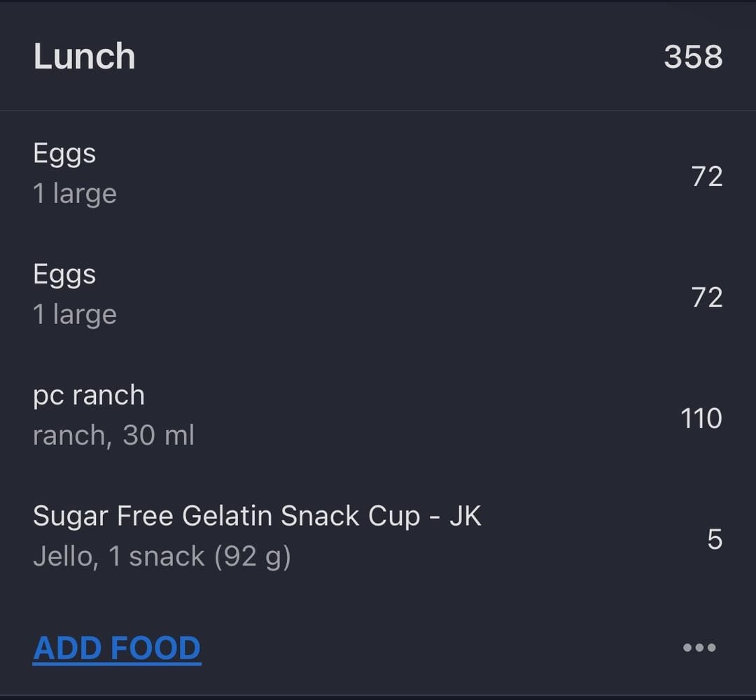
Task: Tap the 'ranch, 30 ml' serving text
Action: [x=113, y=435]
